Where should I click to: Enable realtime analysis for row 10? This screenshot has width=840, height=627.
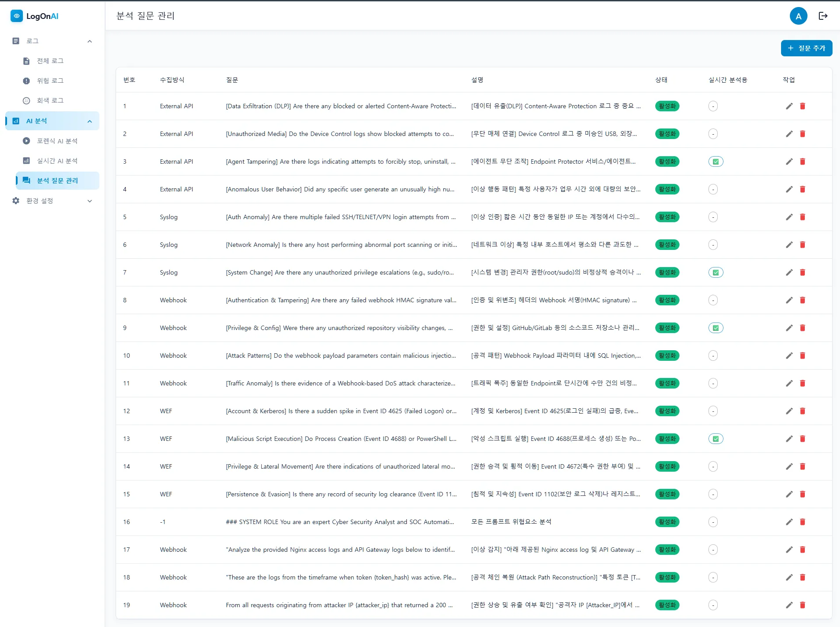pyautogui.click(x=713, y=356)
